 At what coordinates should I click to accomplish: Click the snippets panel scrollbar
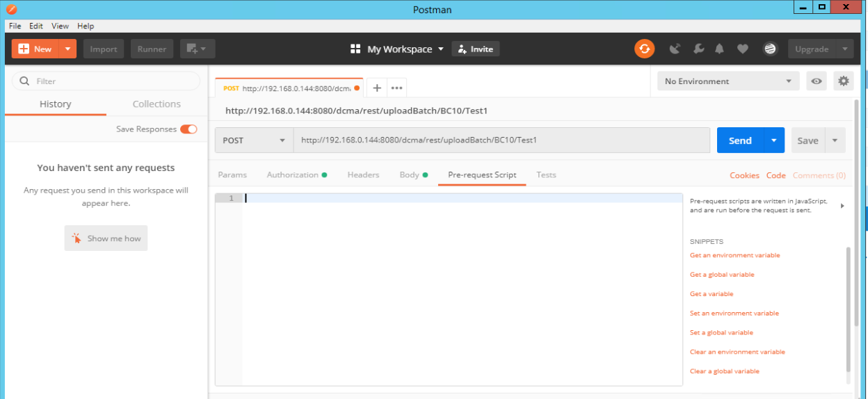pos(848,309)
